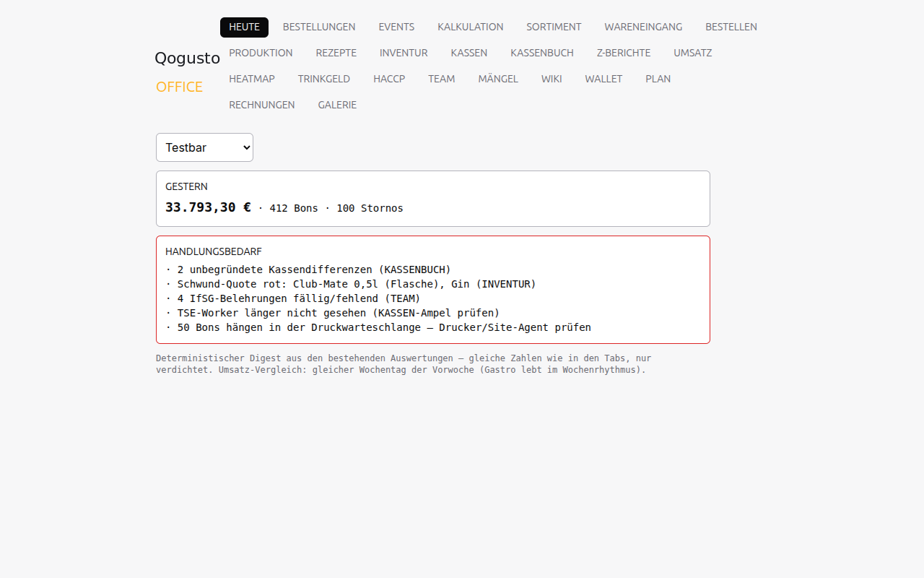The image size is (924, 578).
Task: Open the UMSATZ tab
Action: [693, 53]
